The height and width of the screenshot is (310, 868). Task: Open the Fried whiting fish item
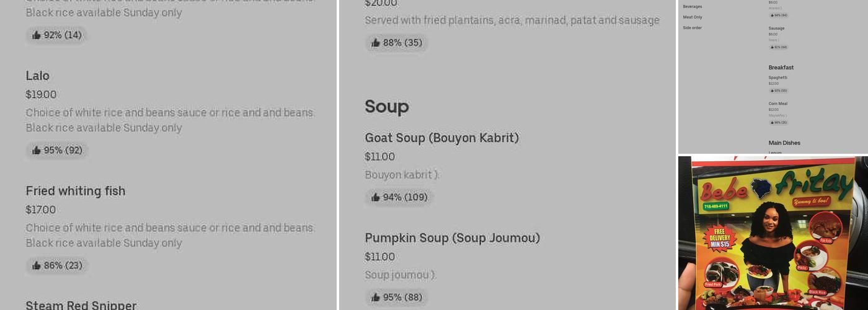pos(76,191)
